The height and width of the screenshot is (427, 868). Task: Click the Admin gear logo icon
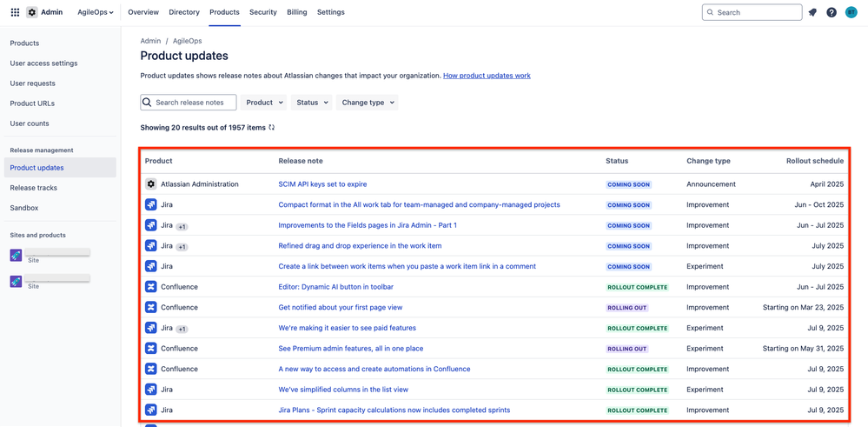click(x=32, y=12)
